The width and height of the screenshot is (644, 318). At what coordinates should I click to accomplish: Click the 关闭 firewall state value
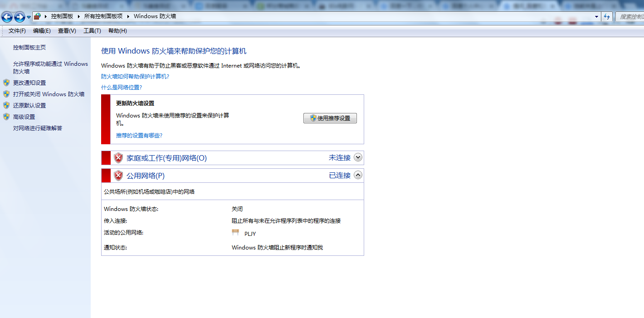(237, 209)
